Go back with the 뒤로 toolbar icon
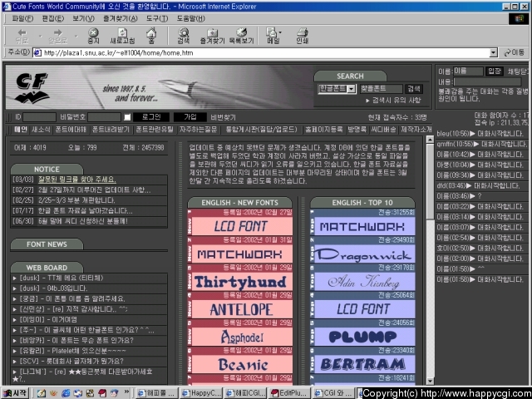This screenshot has width=532, height=399. pos(22,36)
